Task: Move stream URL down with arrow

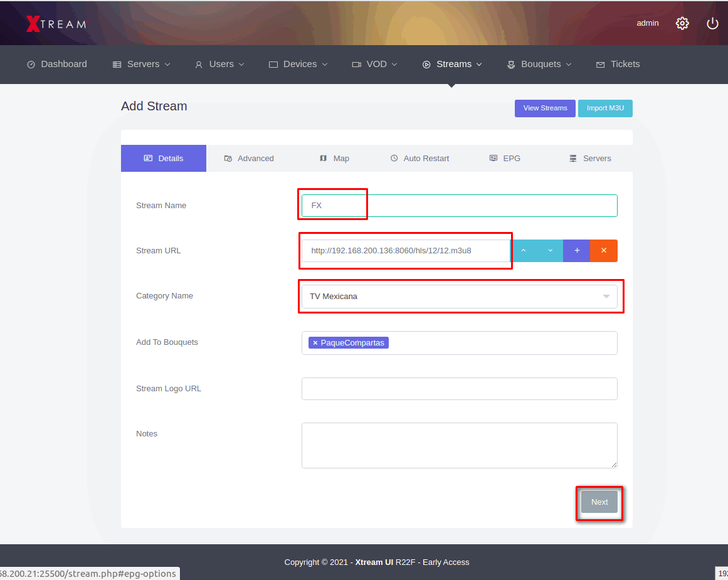Action: click(550, 251)
